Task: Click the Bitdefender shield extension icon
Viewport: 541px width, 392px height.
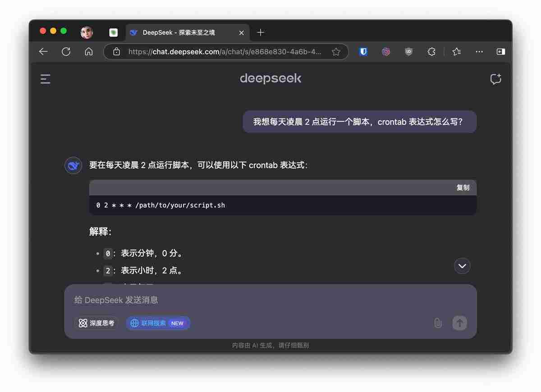Action: click(363, 51)
